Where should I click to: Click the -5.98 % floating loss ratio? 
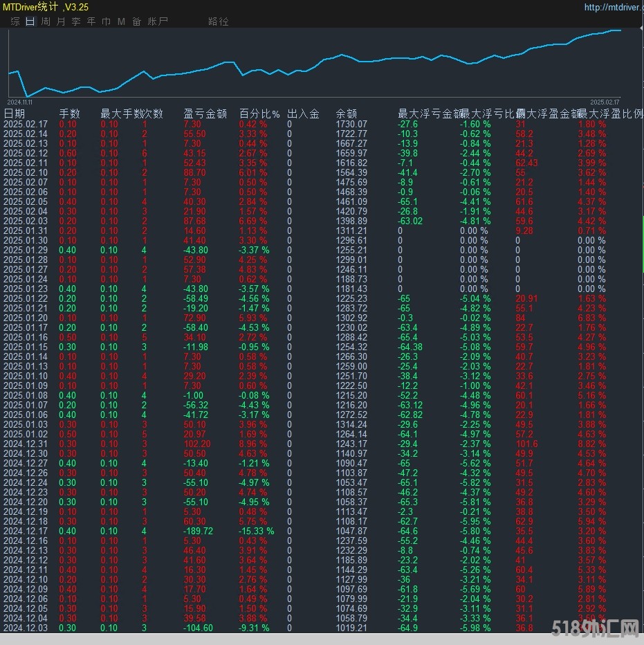pos(475,628)
